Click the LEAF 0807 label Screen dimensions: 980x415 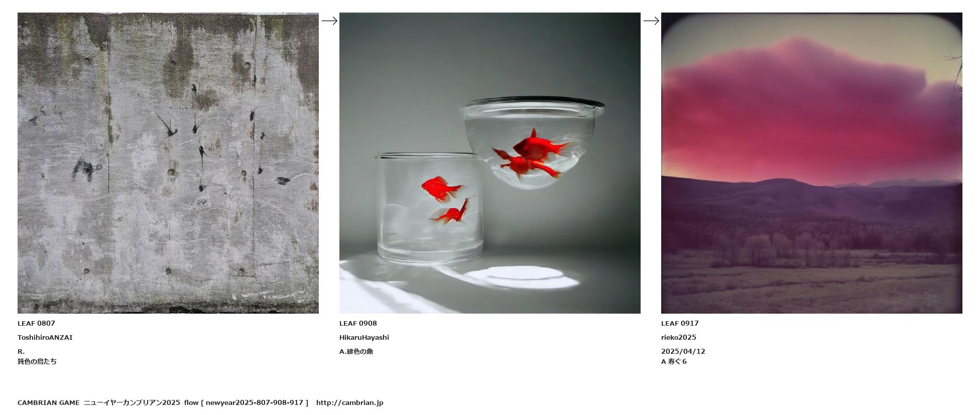36,323
